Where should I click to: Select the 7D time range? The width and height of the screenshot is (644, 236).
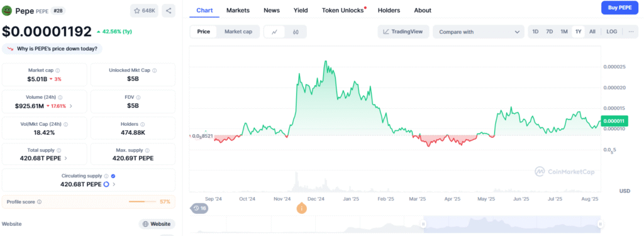click(549, 31)
